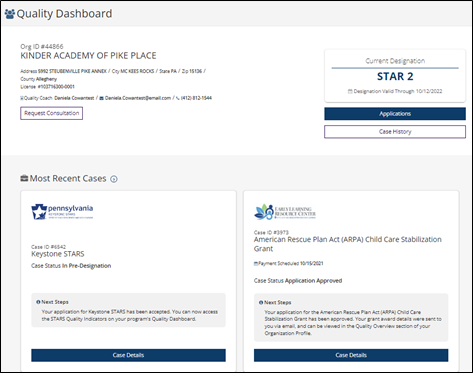This screenshot has height=373, width=473.
Task: Click Case ID #3973 text
Action: (271, 232)
